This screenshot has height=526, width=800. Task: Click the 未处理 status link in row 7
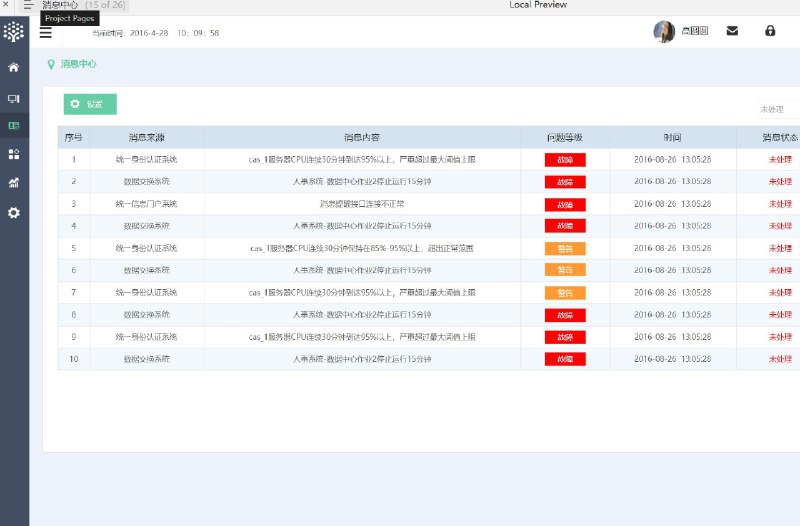click(781, 293)
